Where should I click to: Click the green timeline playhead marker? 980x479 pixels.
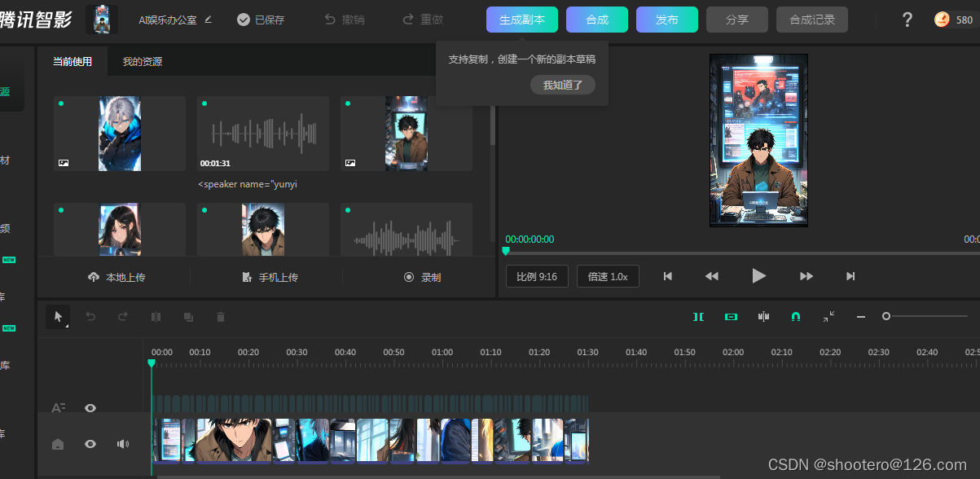[152, 363]
